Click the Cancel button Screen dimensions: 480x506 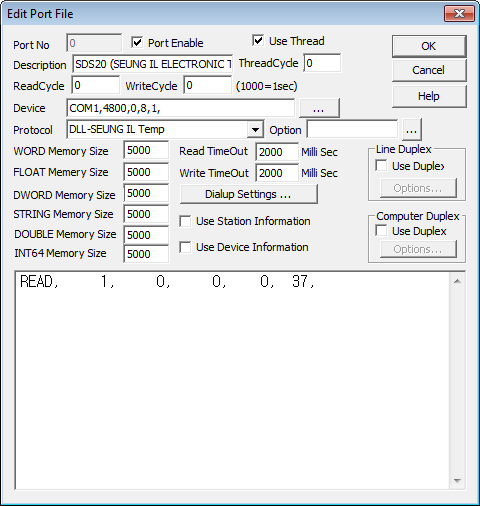[x=429, y=70]
